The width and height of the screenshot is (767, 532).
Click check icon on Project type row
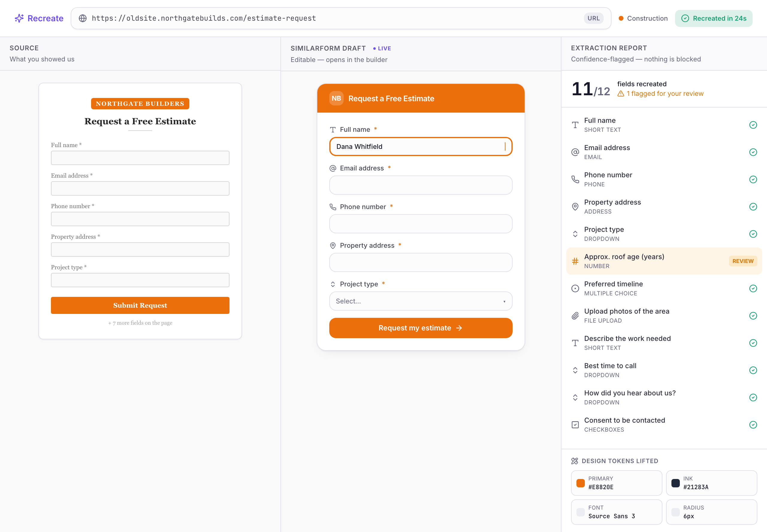tap(753, 234)
